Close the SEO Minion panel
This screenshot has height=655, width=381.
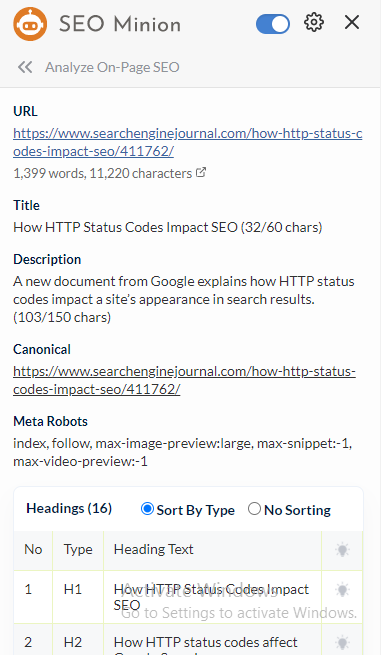point(352,22)
